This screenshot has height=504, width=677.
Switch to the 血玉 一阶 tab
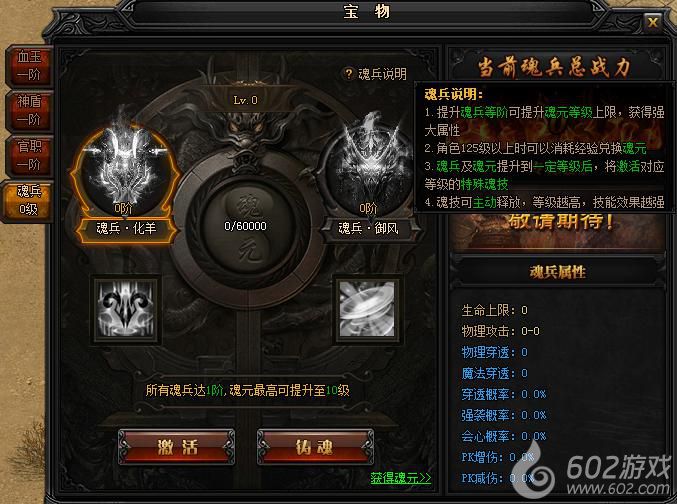[x=29, y=66]
